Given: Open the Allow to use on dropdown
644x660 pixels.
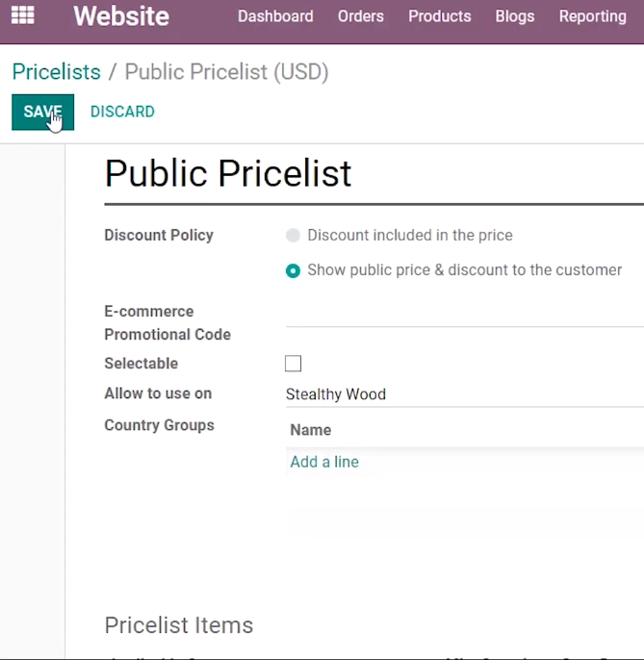Looking at the screenshot, I should point(465,394).
